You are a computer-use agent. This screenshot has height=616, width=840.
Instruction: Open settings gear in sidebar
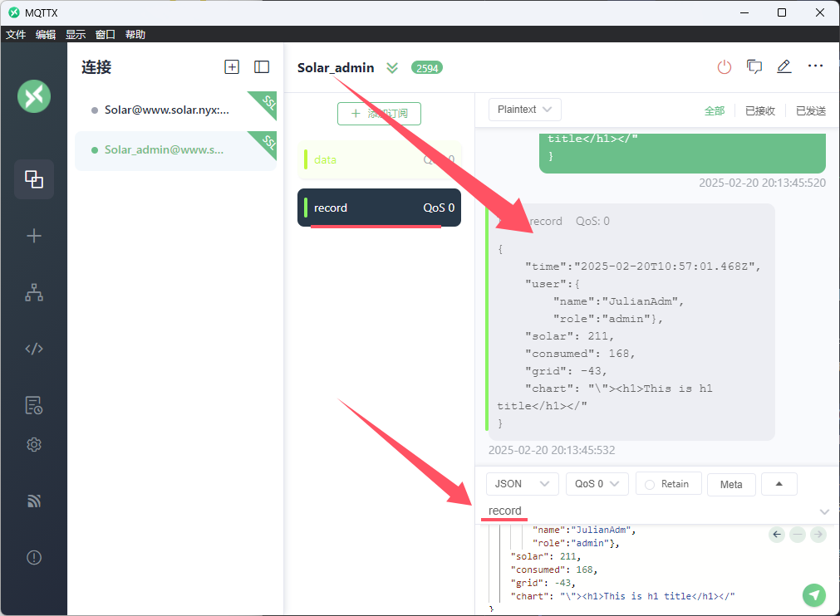[34, 445]
